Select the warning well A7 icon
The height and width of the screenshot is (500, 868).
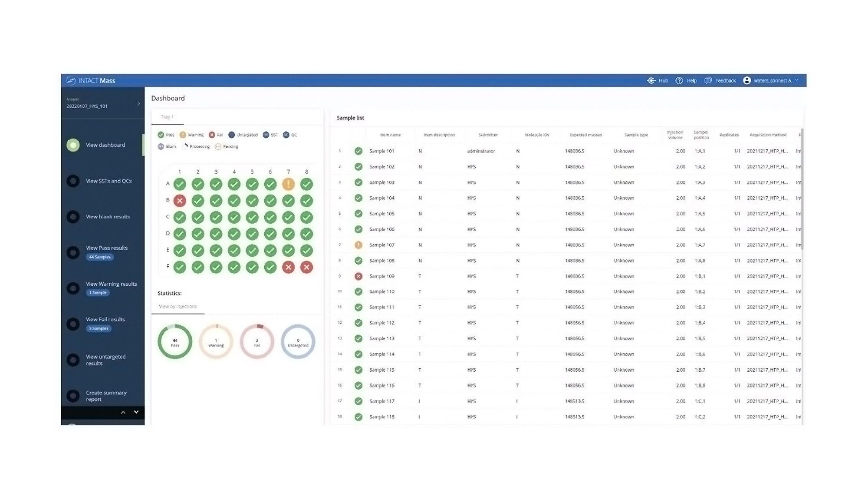[288, 184]
